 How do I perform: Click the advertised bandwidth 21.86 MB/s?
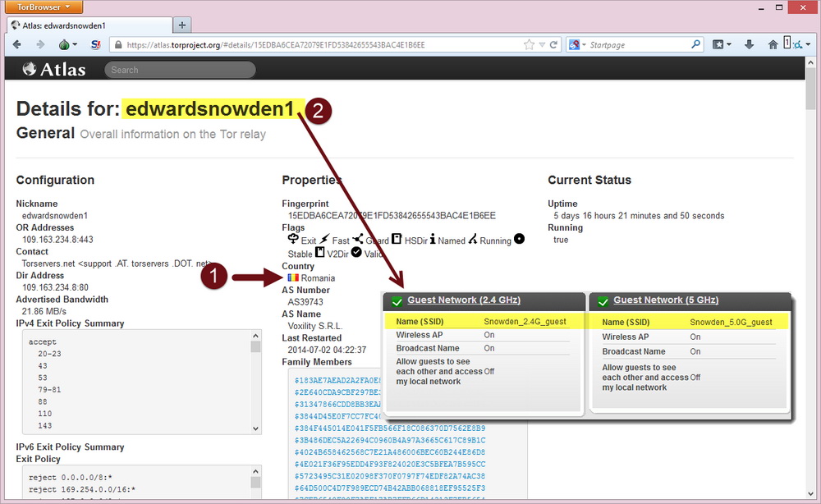[x=44, y=311]
